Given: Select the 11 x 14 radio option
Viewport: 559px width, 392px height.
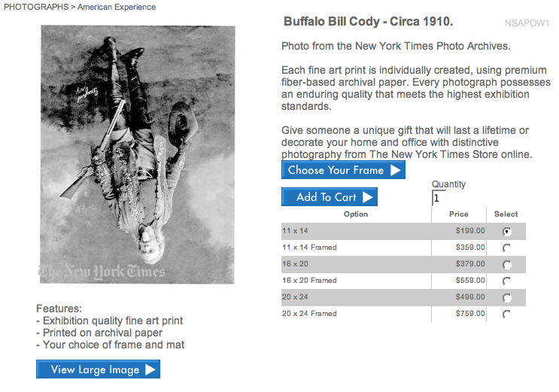Looking at the screenshot, I should pyautogui.click(x=506, y=231).
